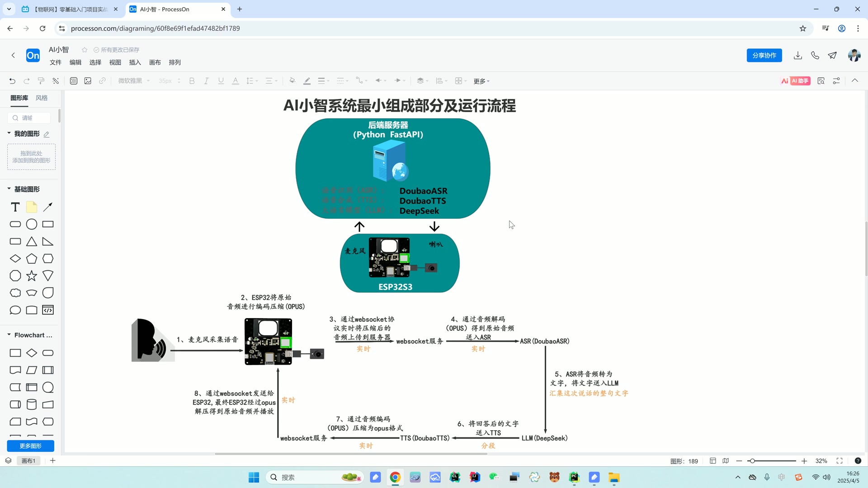
Task: Toggle the favorite star beside AI小智 title
Action: point(85,50)
